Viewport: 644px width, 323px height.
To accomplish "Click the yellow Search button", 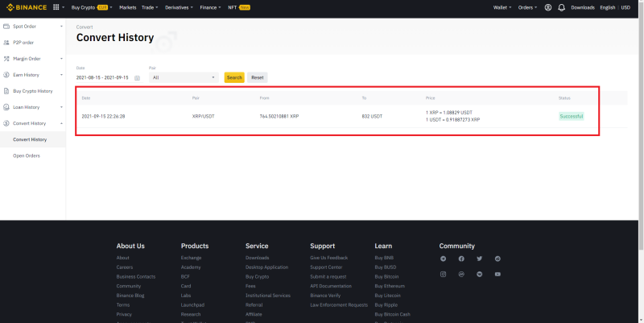I will 234,77.
